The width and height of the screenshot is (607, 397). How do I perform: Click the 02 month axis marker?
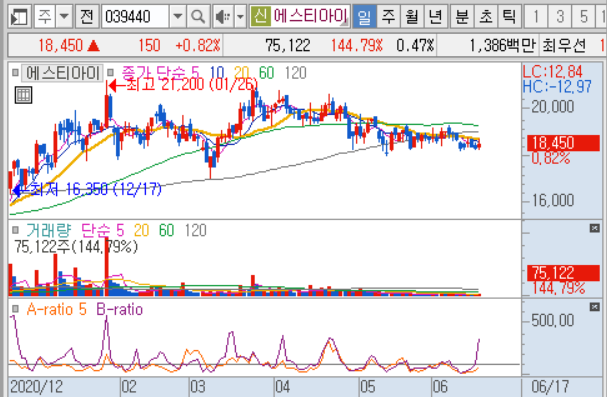[x=129, y=387]
